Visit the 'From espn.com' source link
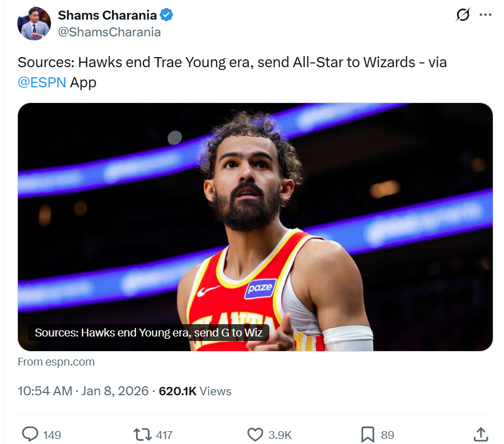Viewport: 504px width, 444px height. 56,362
